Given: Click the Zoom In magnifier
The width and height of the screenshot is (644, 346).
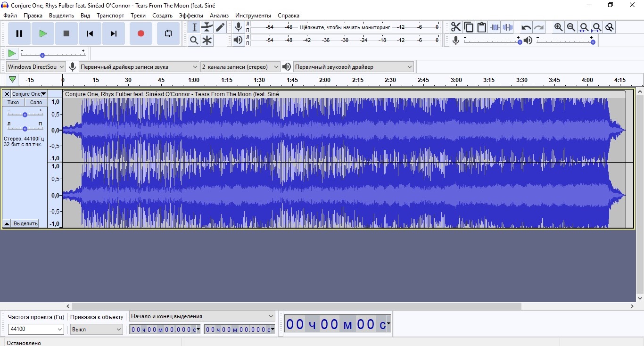Looking at the screenshot, I should click(558, 27).
